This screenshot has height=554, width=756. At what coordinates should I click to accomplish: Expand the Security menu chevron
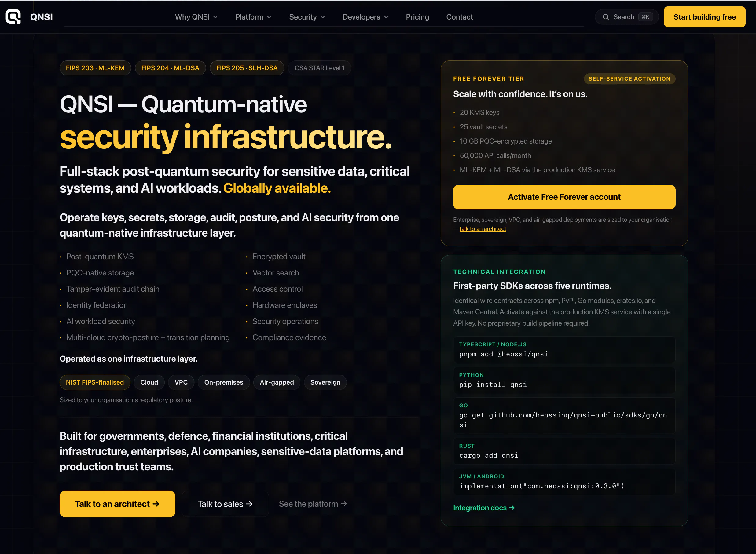click(322, 17)
